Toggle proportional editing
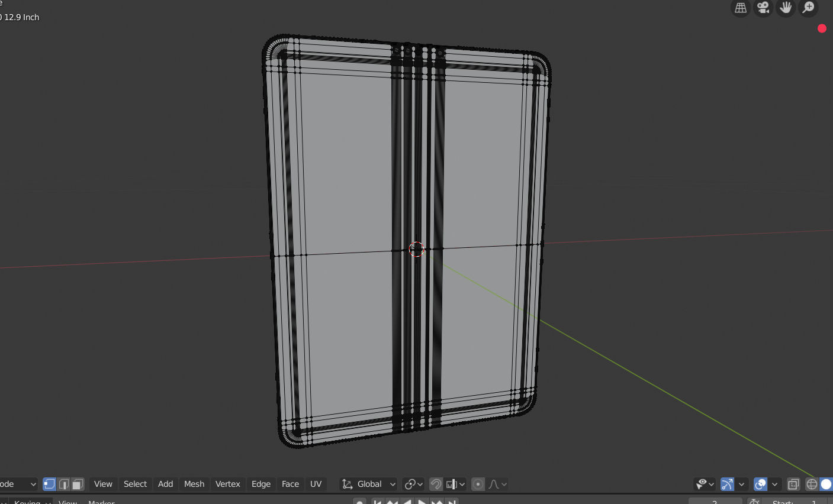The image size is (833, 504). [478, 484]
